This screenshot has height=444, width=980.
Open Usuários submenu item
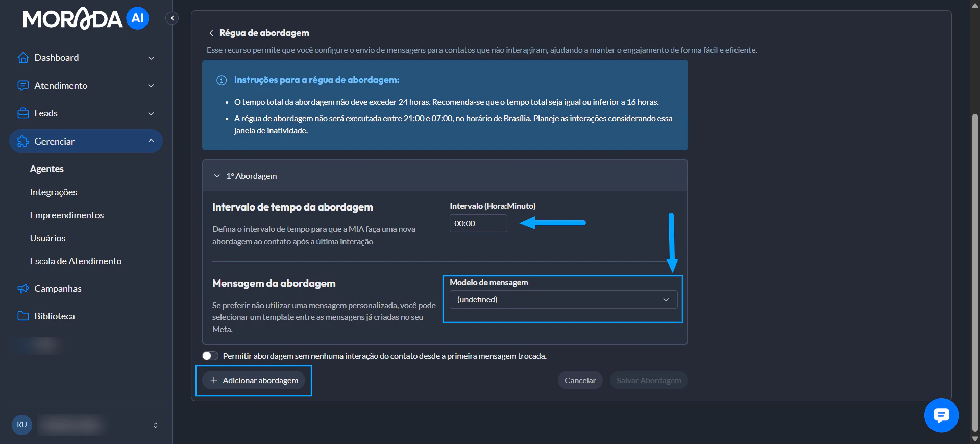tap(47, 238)
